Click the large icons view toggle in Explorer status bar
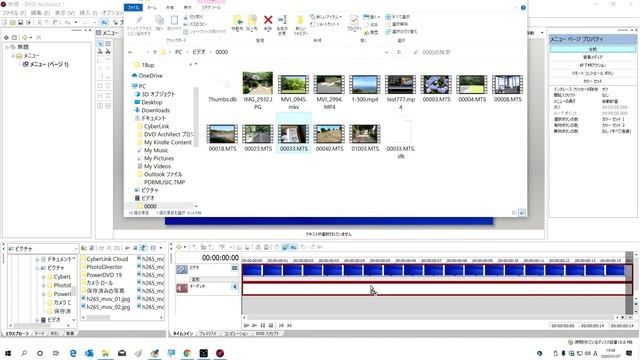640x360 pixels. pyautogui.click(x=522, y=213)
